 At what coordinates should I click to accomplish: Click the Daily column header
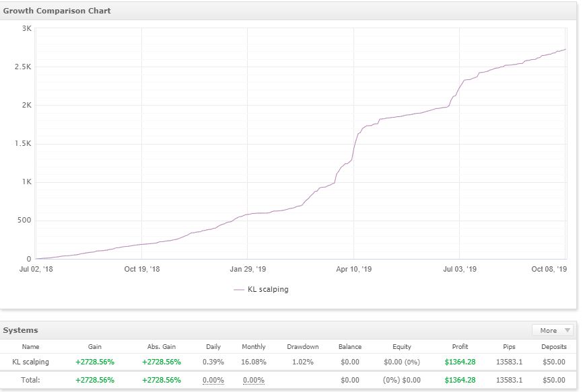tap(213, 347)
